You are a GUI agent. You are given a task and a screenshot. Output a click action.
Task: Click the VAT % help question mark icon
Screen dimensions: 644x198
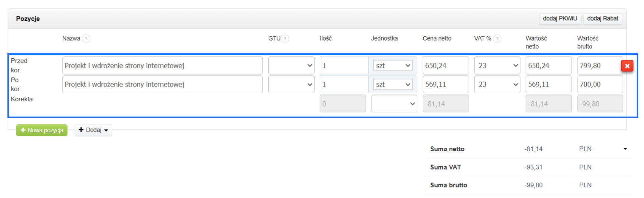[x=497, y=39]
